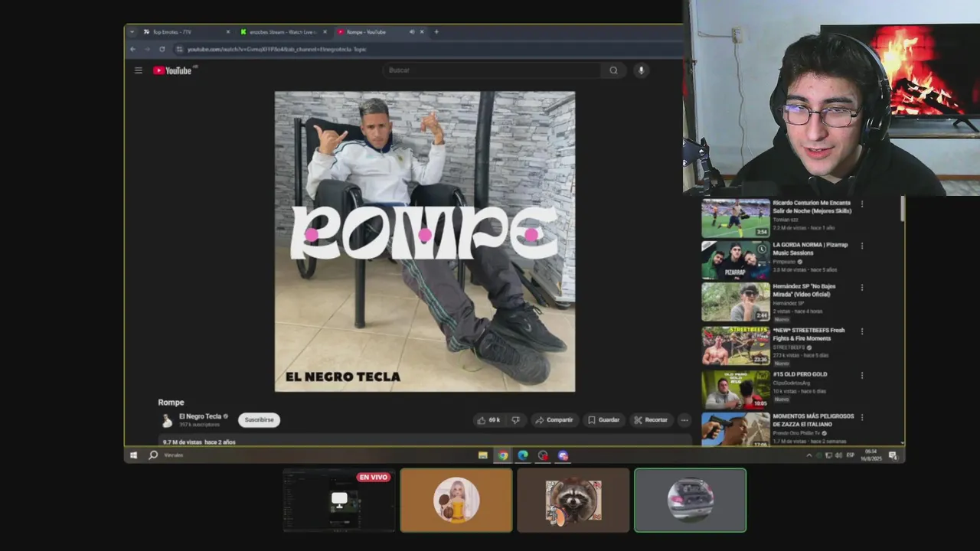Open volume control in system tray
This screenshot has height=551, width=980.
[x=838, y=455]
